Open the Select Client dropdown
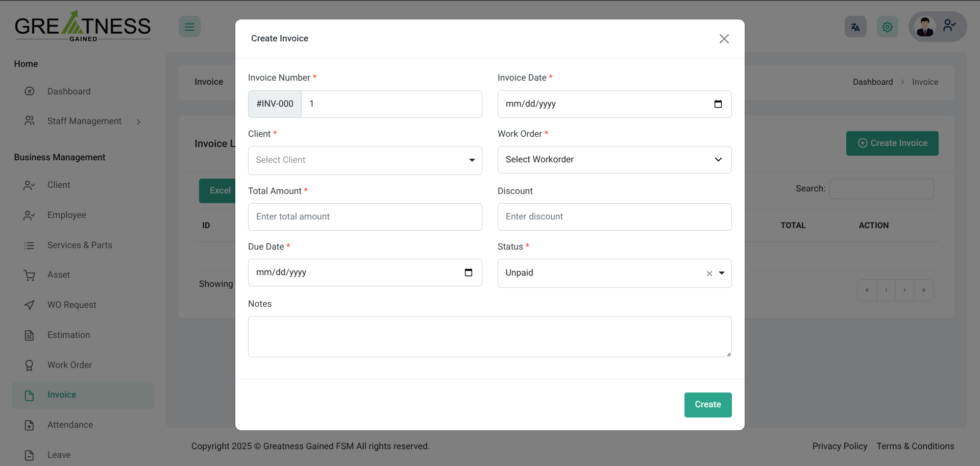980x466 pixels. coord(364,160)
